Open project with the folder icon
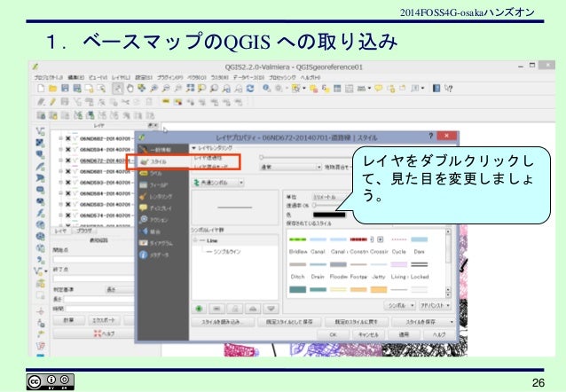This screenshot has height=392, width=566. click(53, 89)
